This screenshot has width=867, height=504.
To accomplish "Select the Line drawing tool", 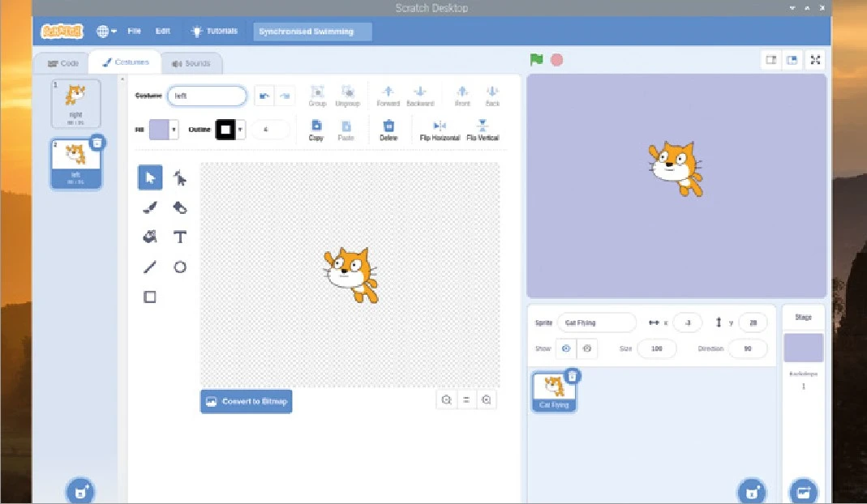I will [x=149, y=267].
